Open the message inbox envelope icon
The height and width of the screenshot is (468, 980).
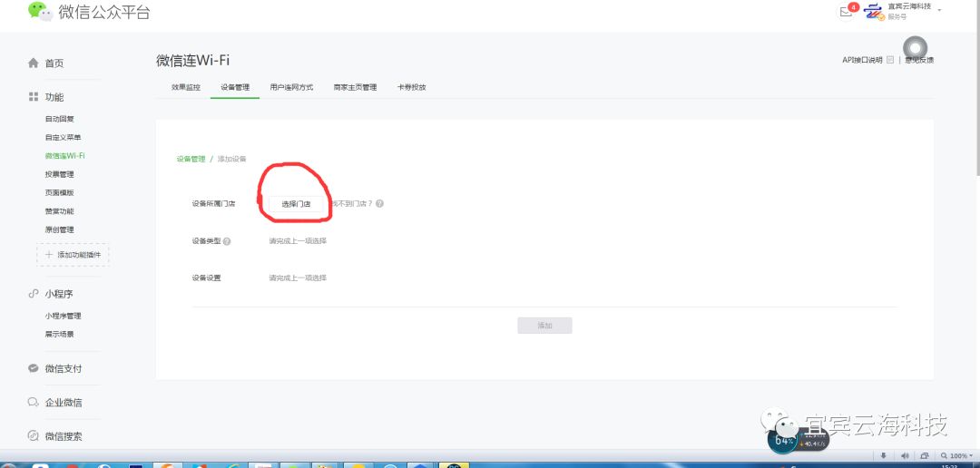click(x=846, y=12)
